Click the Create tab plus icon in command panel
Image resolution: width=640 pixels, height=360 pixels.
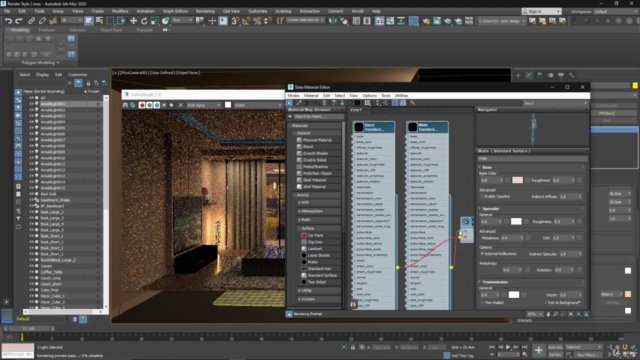click(x=518, y=75)
